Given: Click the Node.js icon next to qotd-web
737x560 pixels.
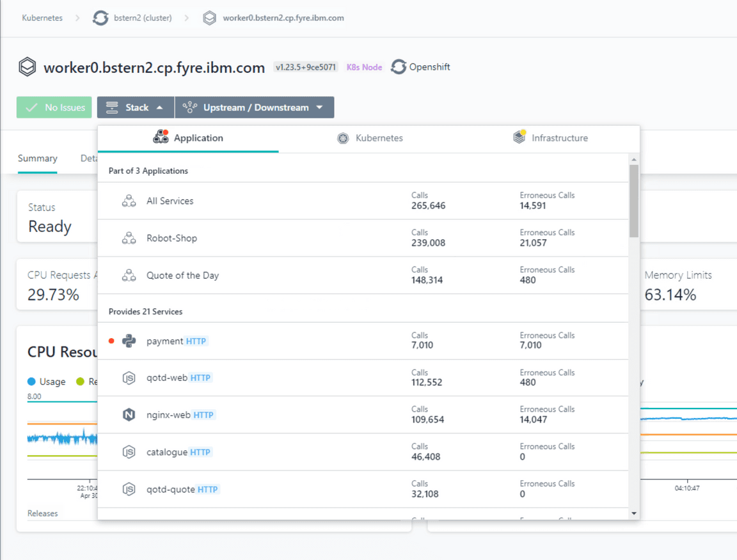Looking at the screenshot, I should (129, 378).
